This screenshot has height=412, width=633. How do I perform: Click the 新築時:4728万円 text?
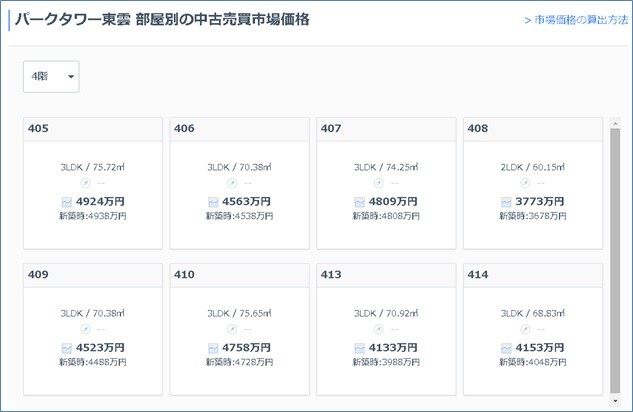tap(239, 362)
